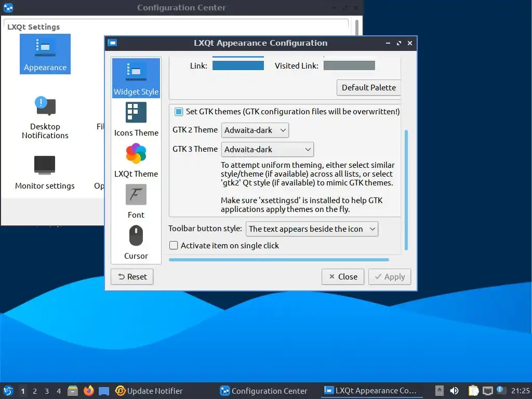This screenshot has height=399, width=532.
Task: Pick the Visited Link color swatch
Action: point(350,65)
